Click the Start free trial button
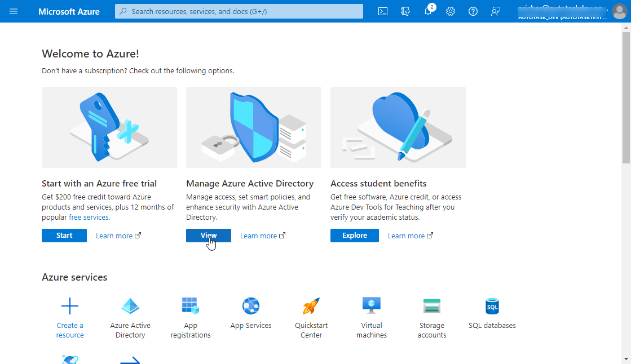The height and width of the screenshot is (364, 631). (x=64, y=236)
